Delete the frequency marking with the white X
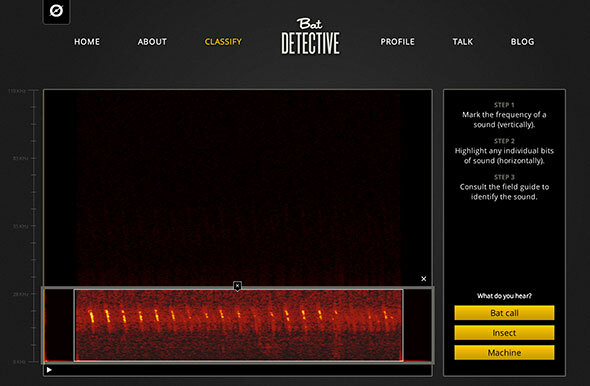Screen dimensions: 590x386 coord(424,279)
